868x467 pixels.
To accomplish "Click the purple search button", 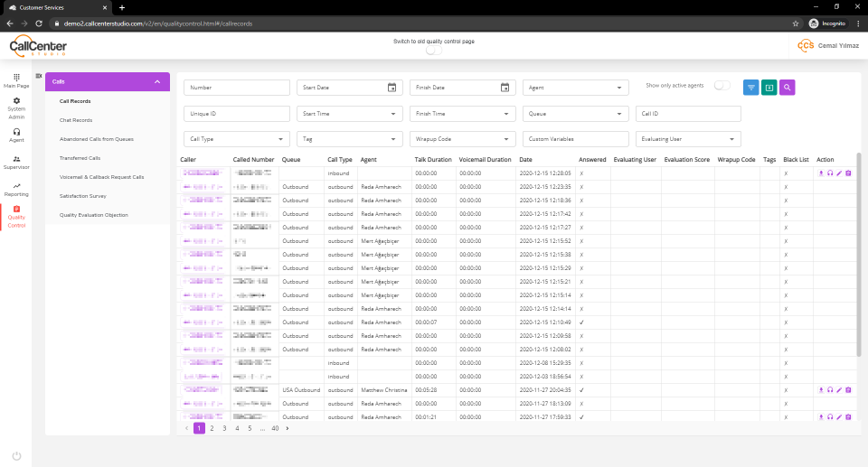I will tap(788, 88).
